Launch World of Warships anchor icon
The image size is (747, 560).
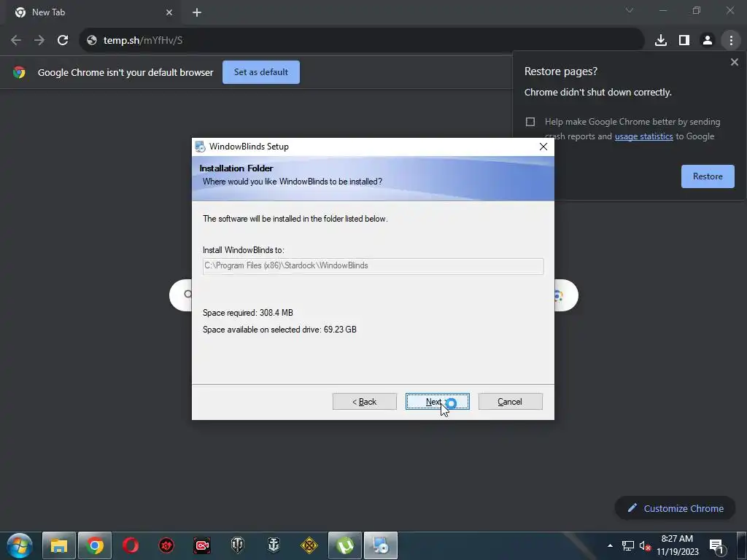274,545
